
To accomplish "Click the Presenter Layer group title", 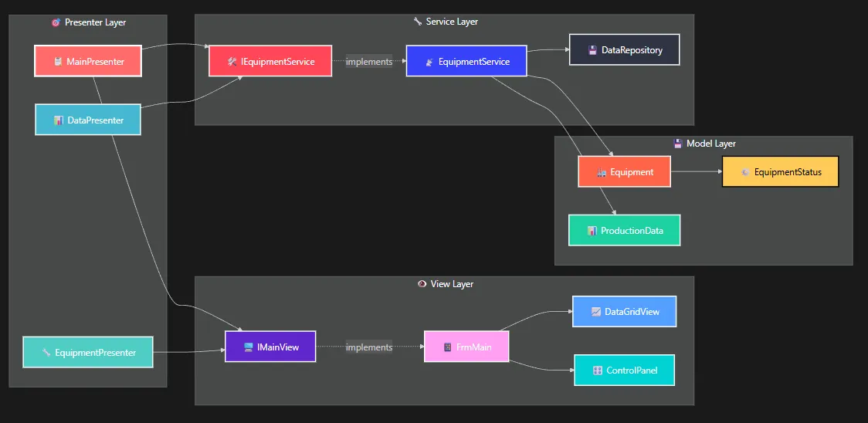I will pyautogui.click(x=95, y=22).
